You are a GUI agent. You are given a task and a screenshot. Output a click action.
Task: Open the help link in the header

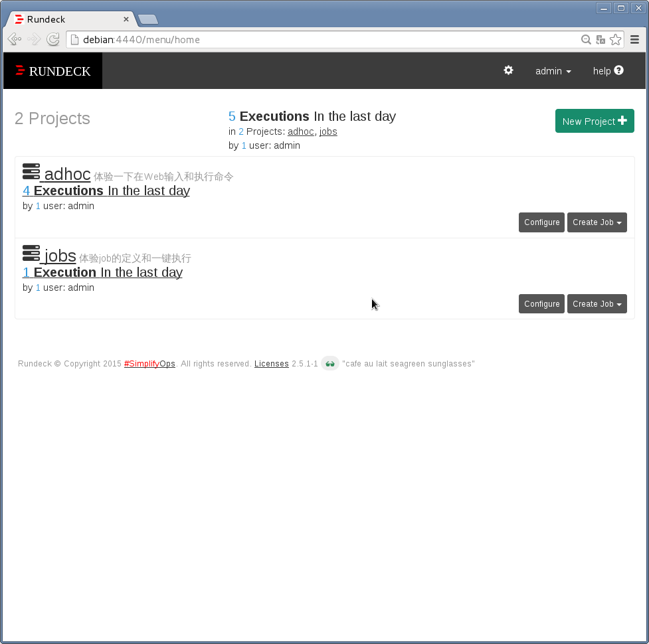pos(608,71)
